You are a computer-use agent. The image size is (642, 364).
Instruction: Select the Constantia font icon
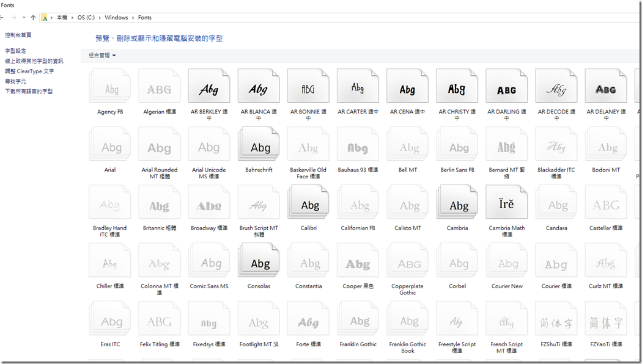[x=308, y=260]
